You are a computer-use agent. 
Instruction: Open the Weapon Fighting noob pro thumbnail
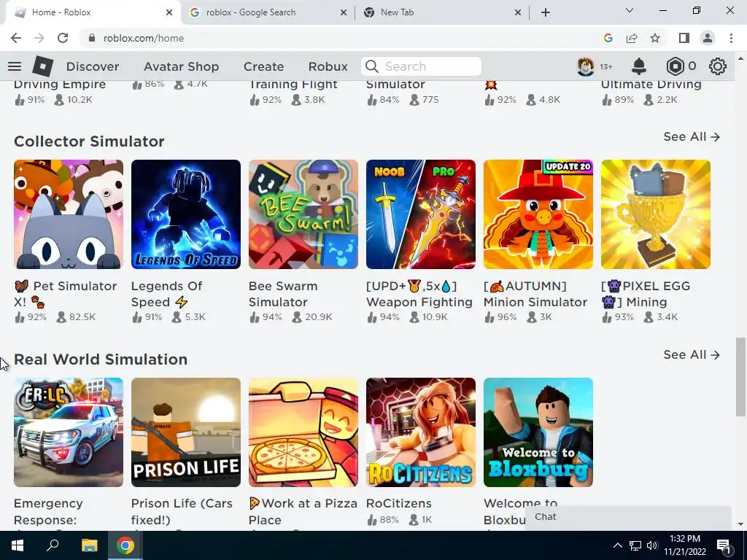pos(421,214)
